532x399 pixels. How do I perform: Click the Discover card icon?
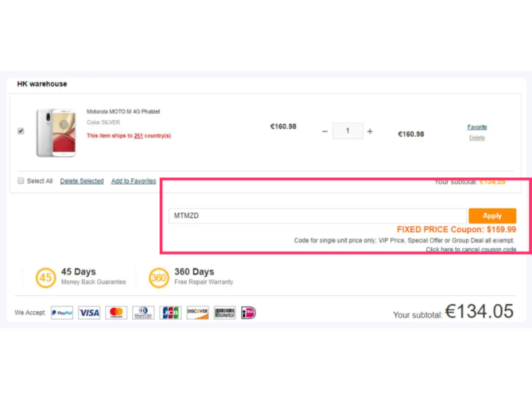(x=198, y=313)
